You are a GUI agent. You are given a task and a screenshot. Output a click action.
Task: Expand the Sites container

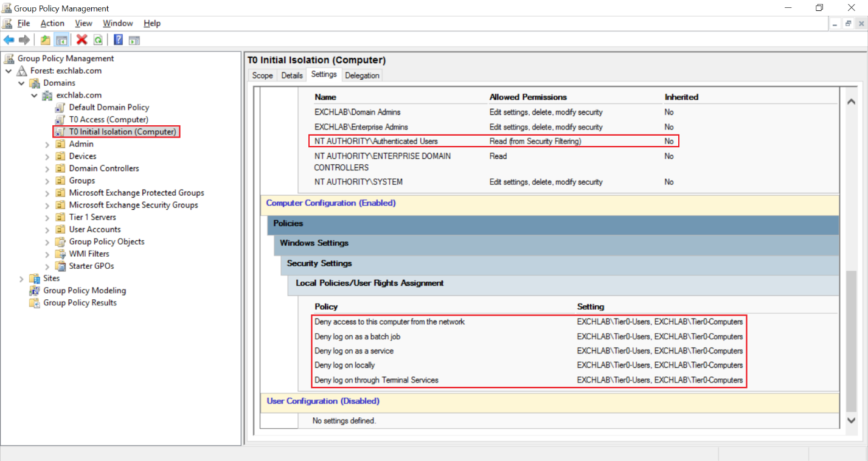[21, 278]
